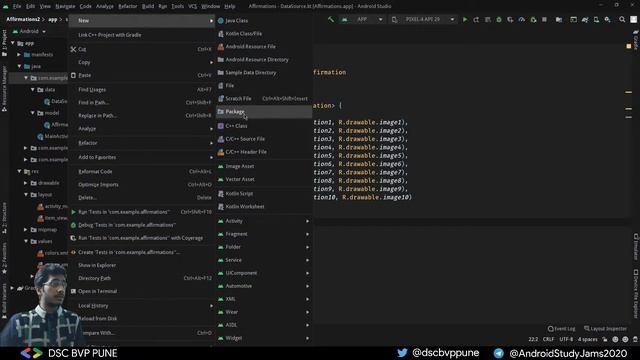This screenshot has height=360, width=640.
Task: Click UTF-8 encoding in status bar
Action: (x=566, y=339)
